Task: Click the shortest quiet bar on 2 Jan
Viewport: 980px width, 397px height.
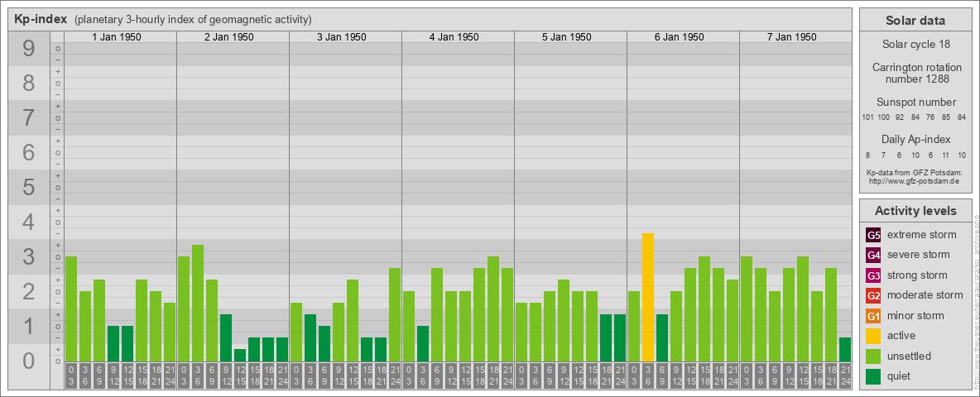Action: tap(240, 355)
